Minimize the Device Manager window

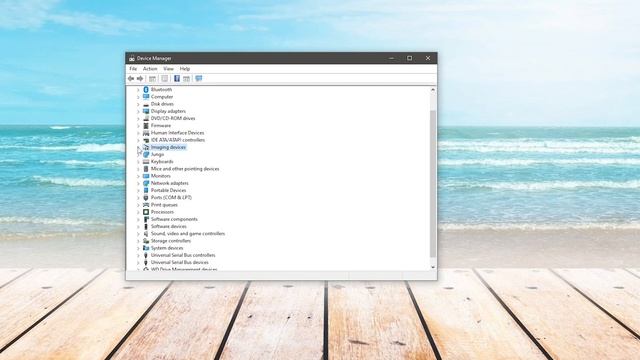click(x=391, y=58)
